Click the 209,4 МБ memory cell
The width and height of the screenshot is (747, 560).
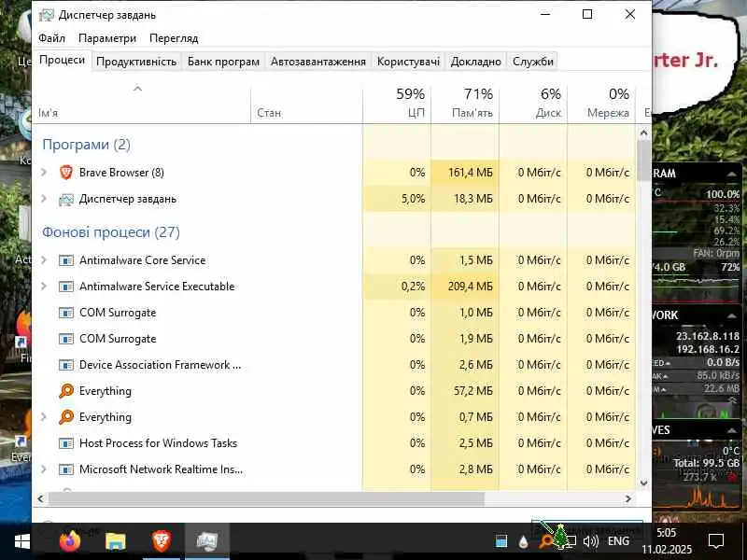[x=465, y=287]
